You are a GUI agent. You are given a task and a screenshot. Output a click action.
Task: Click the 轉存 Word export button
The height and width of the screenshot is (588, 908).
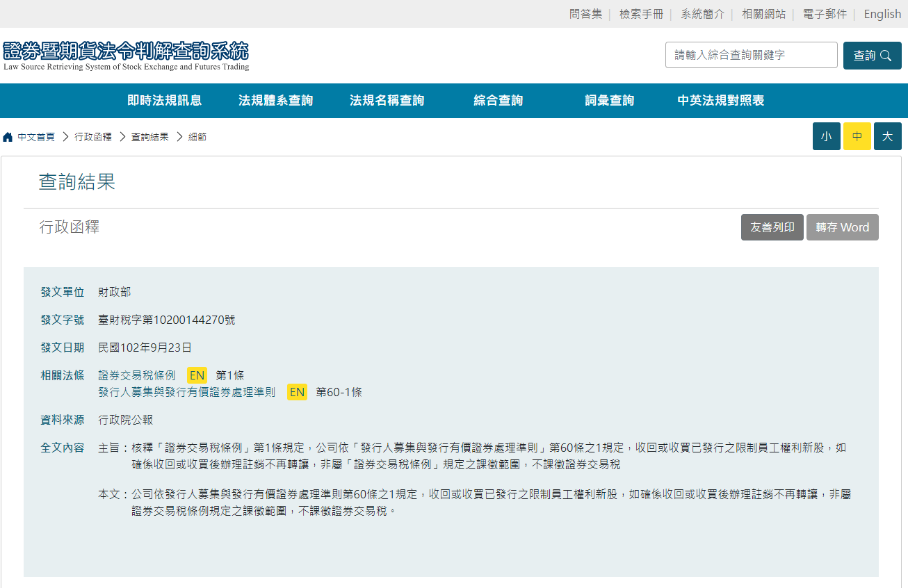(x=843, y=227)
